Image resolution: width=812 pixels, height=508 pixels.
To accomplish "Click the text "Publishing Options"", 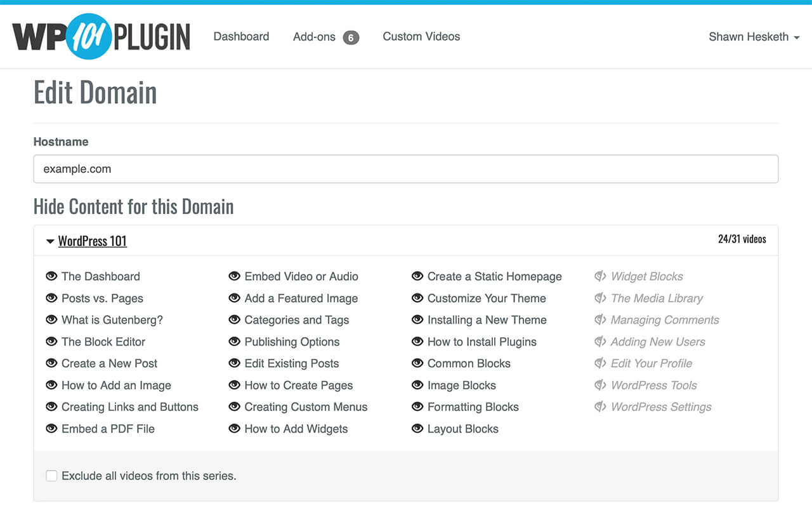I will (292, 342).
